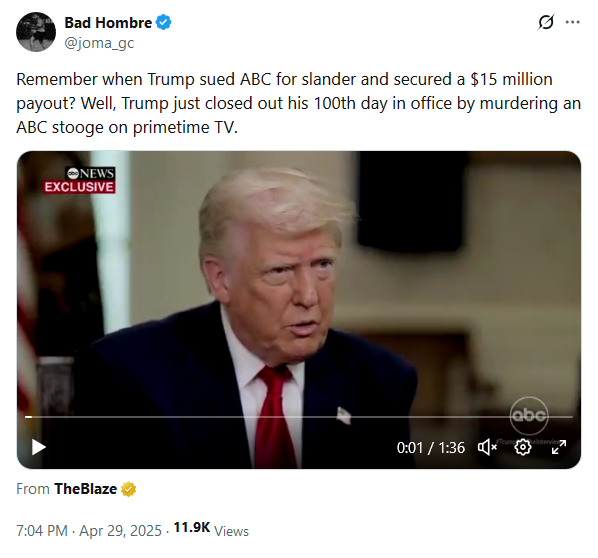Image resolution: width=598 pixels, height=558 pixels.
Task: Open the three-dot more options menu
Action: point(572,22)
